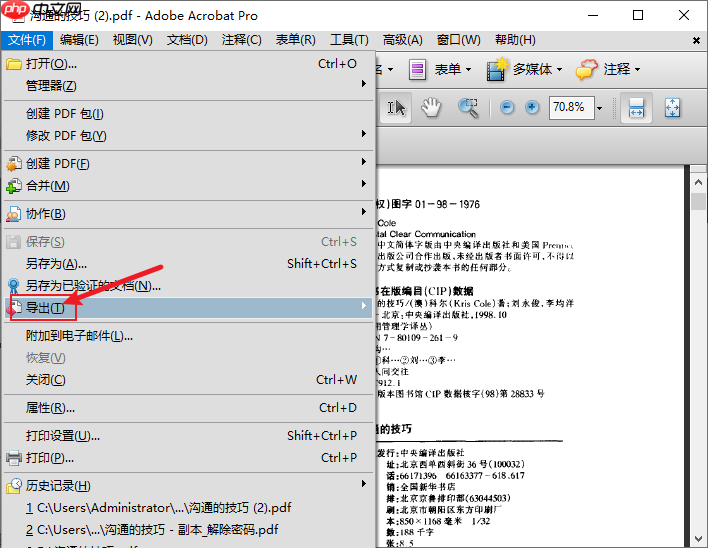Choose 另存为已验证的文档(N)...
The image size is (708, 548).
[x=188, y=286]
